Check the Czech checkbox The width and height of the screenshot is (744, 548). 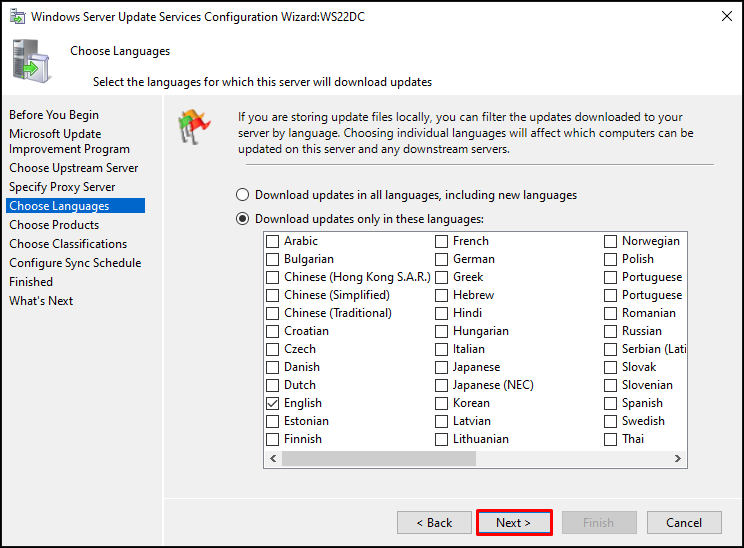pos(272,350)
